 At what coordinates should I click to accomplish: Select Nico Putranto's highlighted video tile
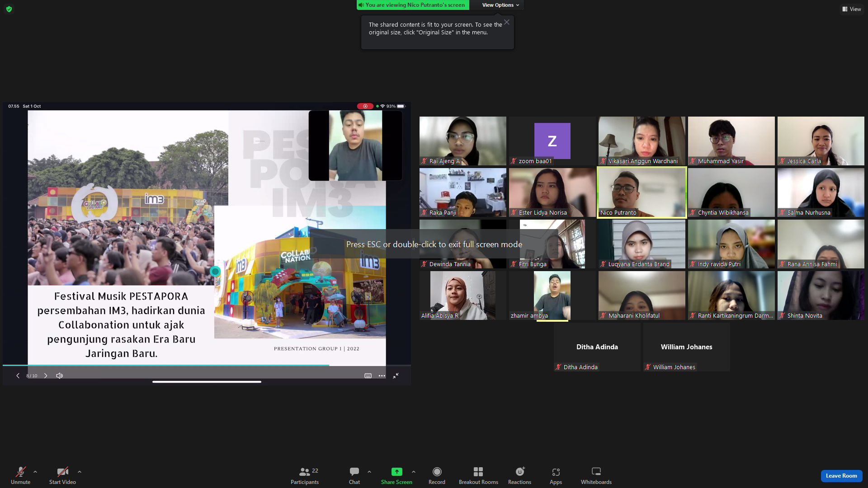(642, 192)
